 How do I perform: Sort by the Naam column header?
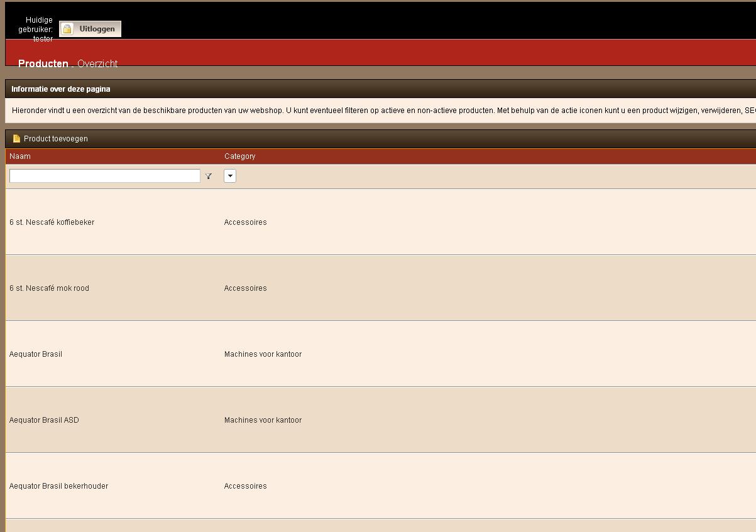[20, 156]
